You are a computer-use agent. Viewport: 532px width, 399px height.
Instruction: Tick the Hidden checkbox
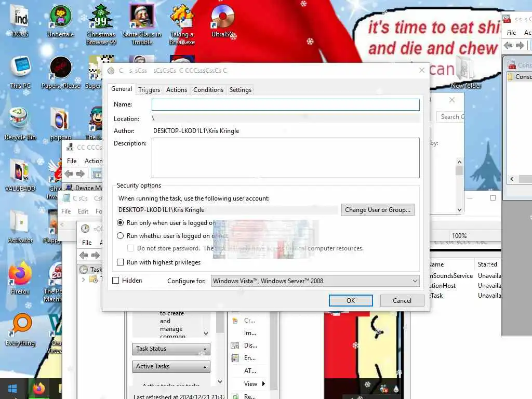pos(116,281)
